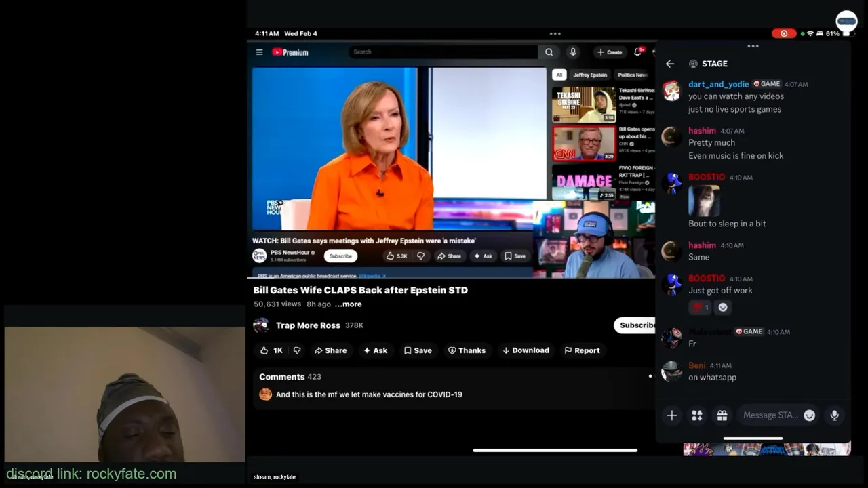Open the CNN Bill Gates video thumbnail

(x=584, y=144)
